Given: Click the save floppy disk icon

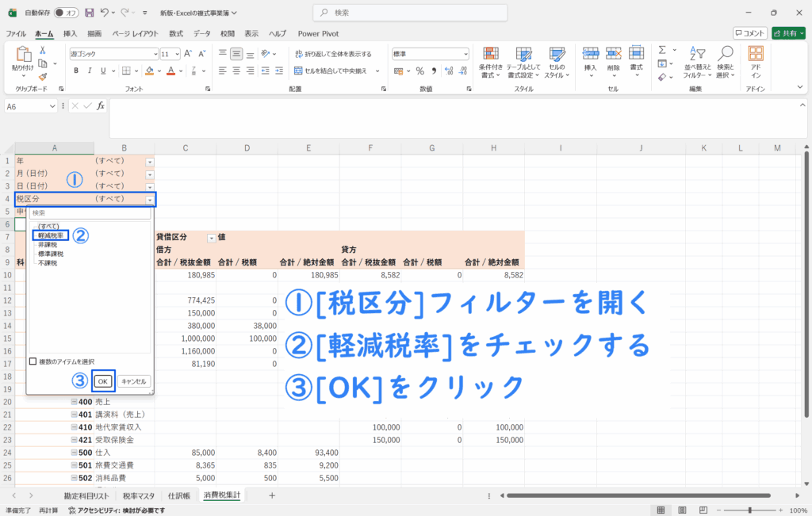Looking at the screenshot, I should point(89,13).
